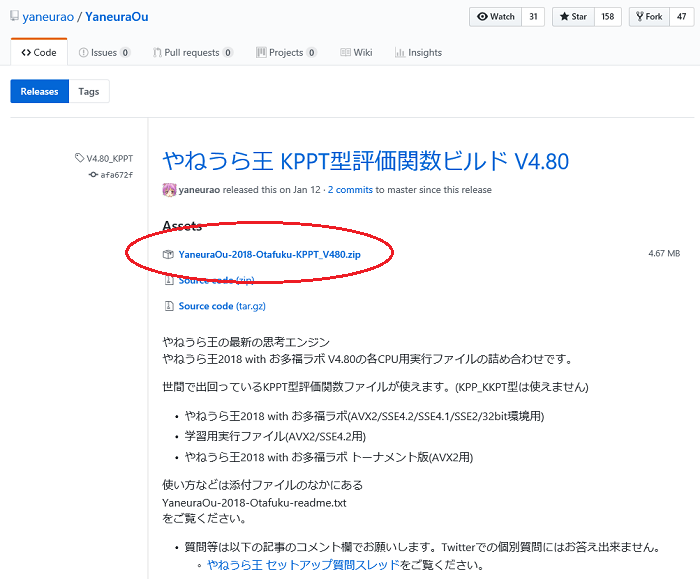Open the forks count 47
Image resolution: width=700 pixels, height=579 pixels.
coord(681,17)
